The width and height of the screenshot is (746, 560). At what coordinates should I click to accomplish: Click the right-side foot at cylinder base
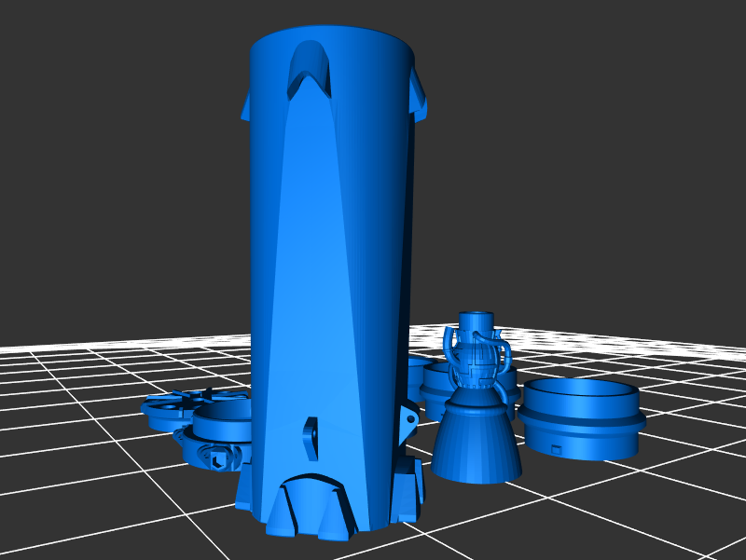point(407,489)
